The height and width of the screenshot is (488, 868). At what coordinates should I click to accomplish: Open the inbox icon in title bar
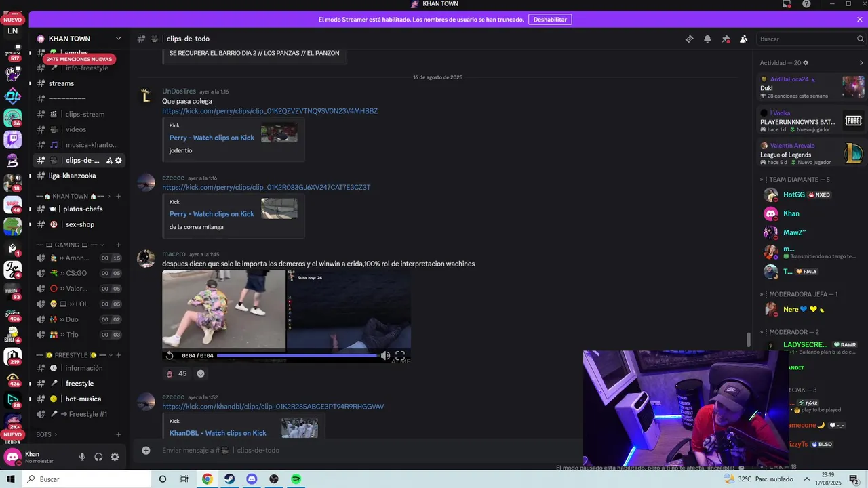[787, 4]
